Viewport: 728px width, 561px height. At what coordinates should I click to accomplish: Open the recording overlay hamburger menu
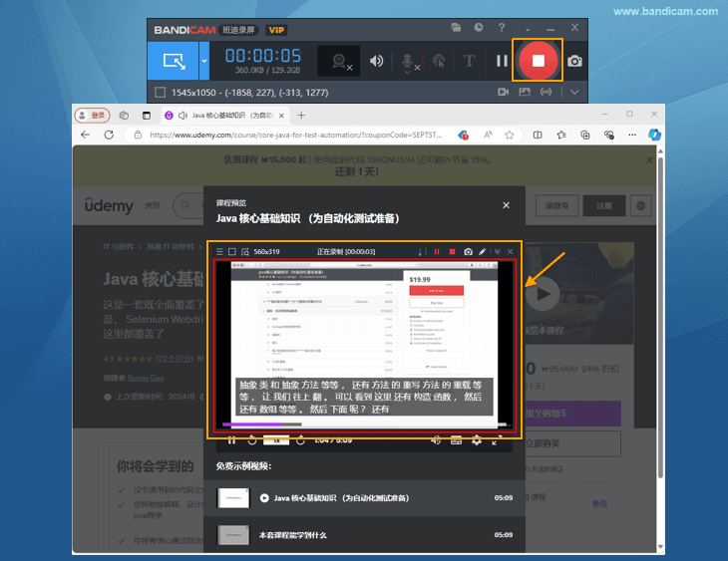point(219,251)
